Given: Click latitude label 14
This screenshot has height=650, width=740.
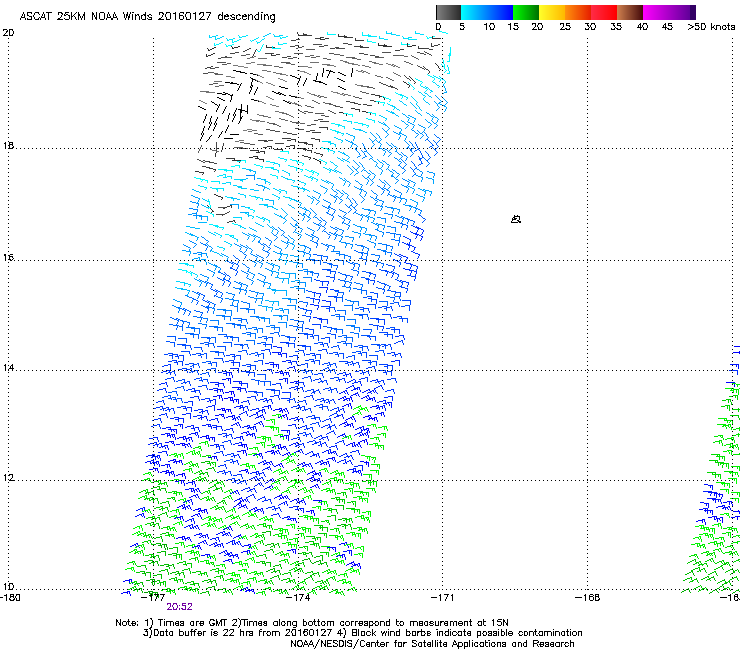Looking at the screenshot, I should [8, 367].
